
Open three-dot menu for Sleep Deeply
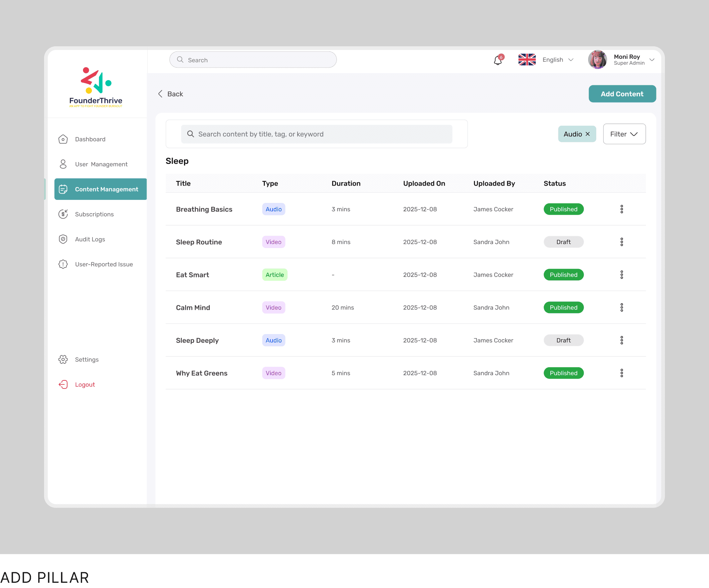(x=622, y=340)
